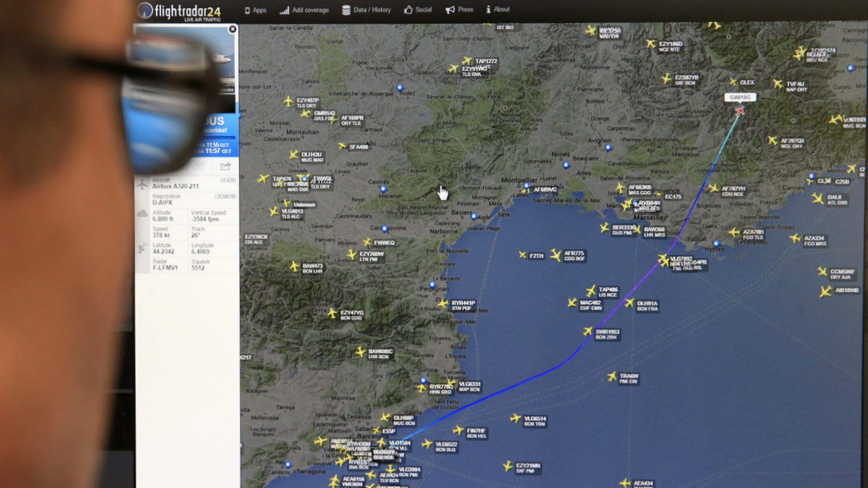Viewport: 868px width, 488px height.
Task: Select the AF782YH plane icon
Action: point(713,189)
